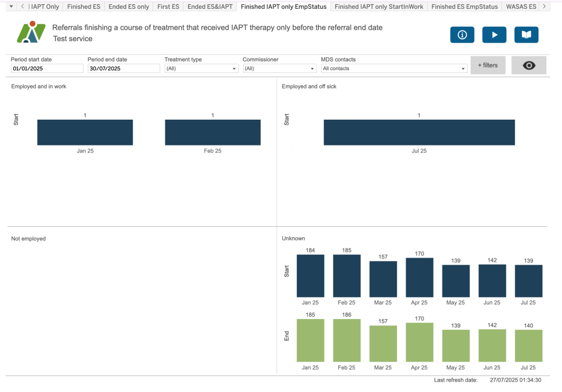Click the Period start date field
Image resolution: width=562 pixels, height=392 pixels.
(47, 69)
